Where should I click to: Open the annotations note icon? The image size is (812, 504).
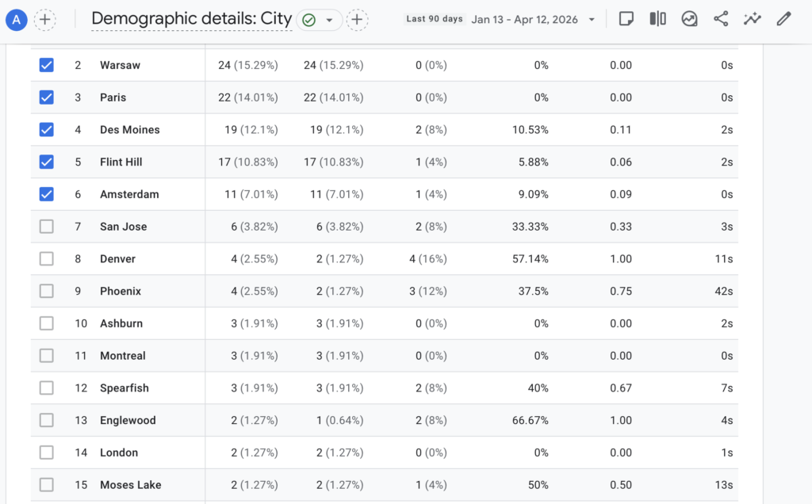click(626, 19)
